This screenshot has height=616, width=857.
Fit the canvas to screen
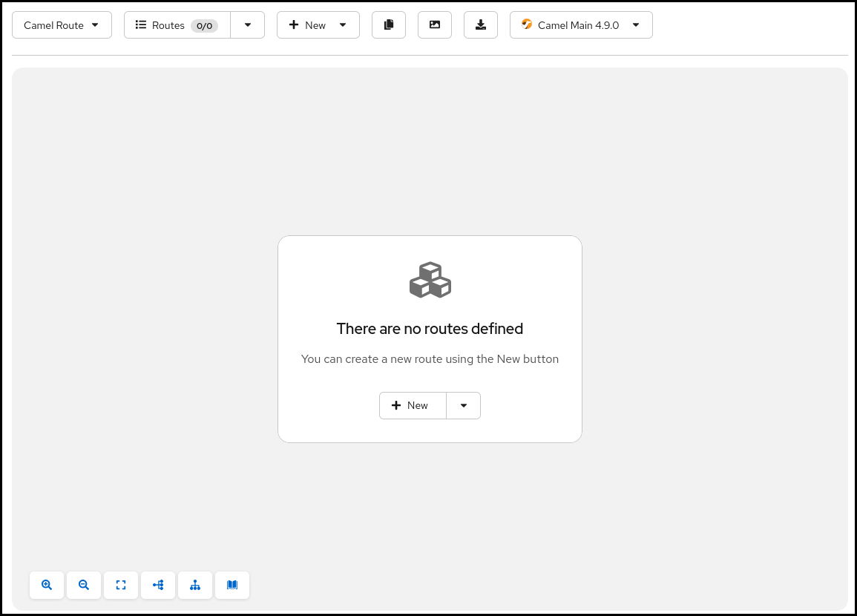point(121,585)
